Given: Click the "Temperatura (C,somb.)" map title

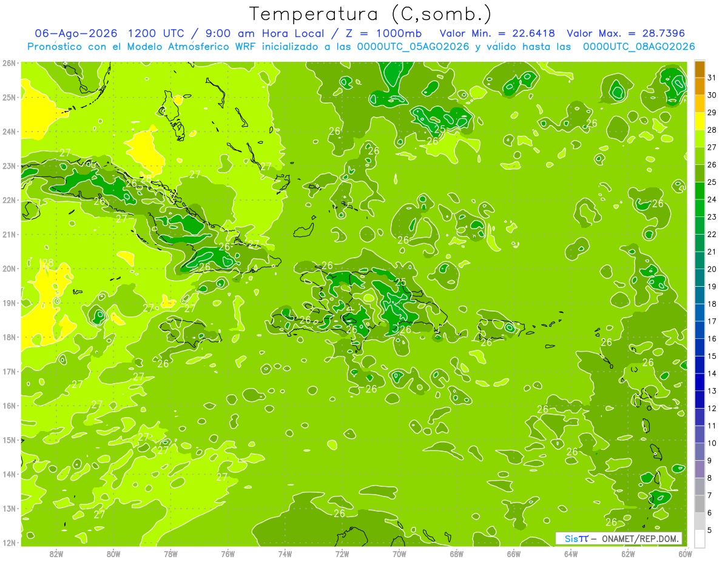Looking at the screenshot, I should tap(371, 15).
